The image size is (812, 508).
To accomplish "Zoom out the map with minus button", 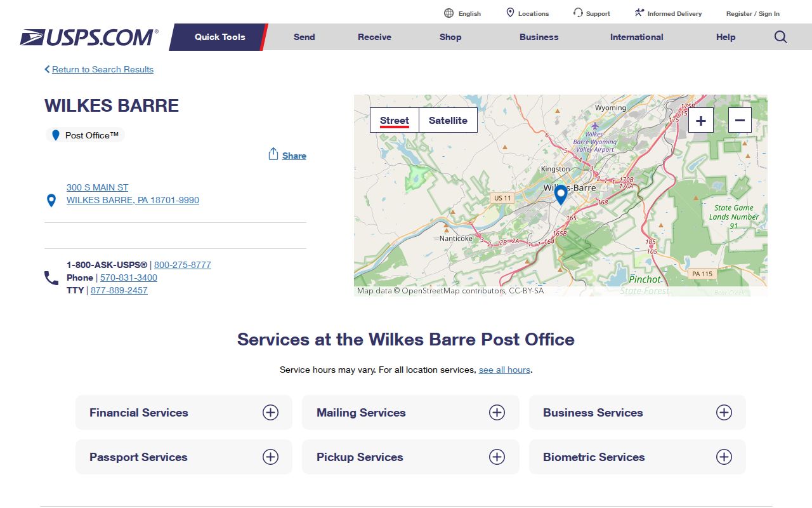I will pos(740,121).
